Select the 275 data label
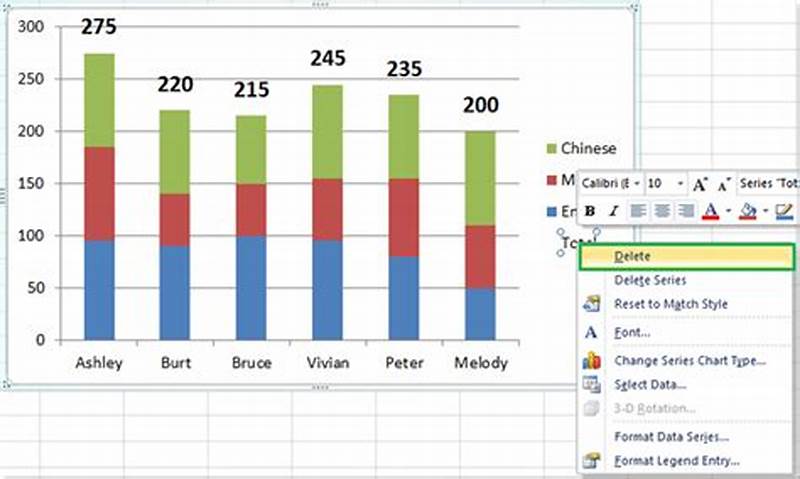The width and height of the screenshot is (800, 479). click(99, 27)
